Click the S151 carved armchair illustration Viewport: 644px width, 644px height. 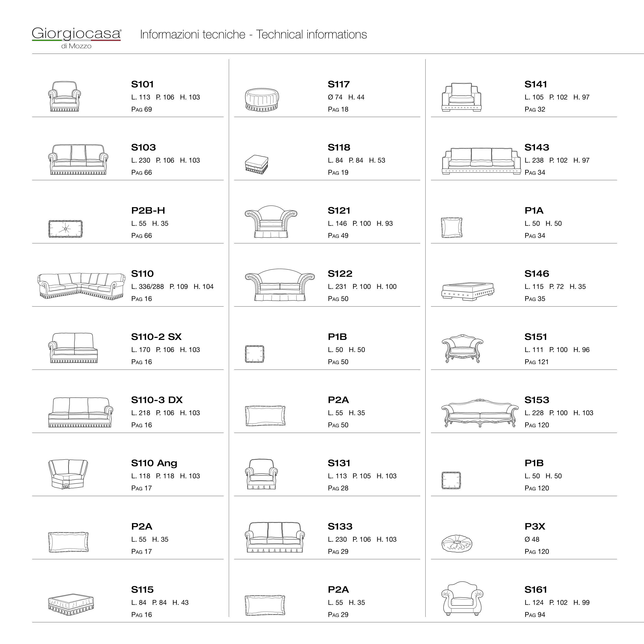(x=462, y=349)
